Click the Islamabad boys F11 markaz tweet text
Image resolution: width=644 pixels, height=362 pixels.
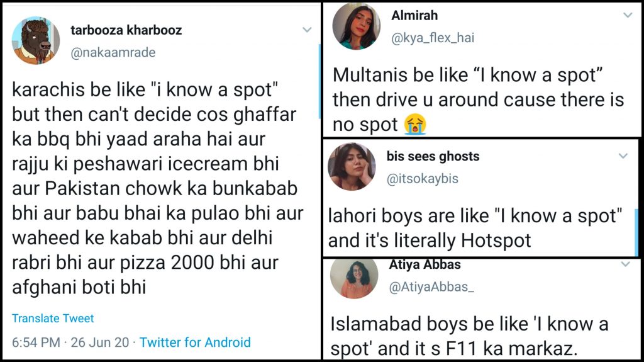pos(469,336)
